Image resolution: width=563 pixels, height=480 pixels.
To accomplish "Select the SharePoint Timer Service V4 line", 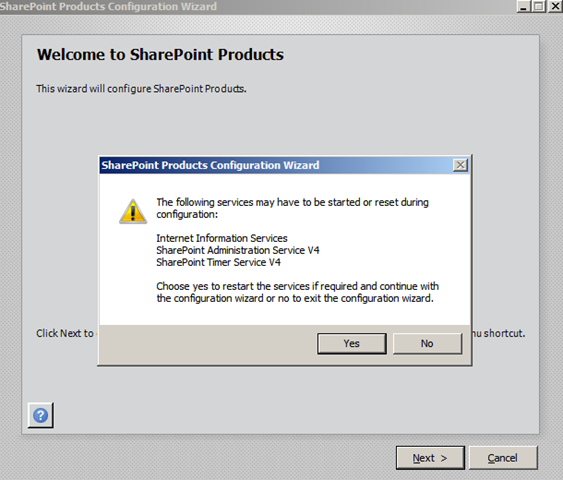I will (x=218, y=262).
